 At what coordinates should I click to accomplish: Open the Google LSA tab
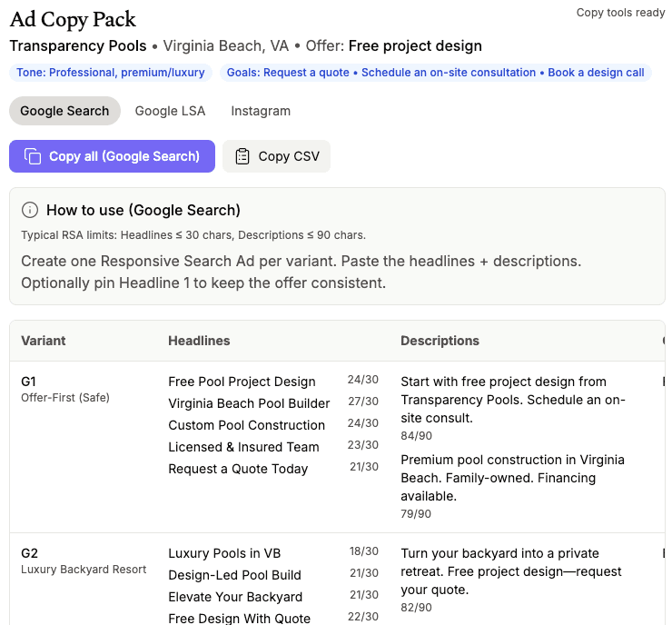point(170,111)
